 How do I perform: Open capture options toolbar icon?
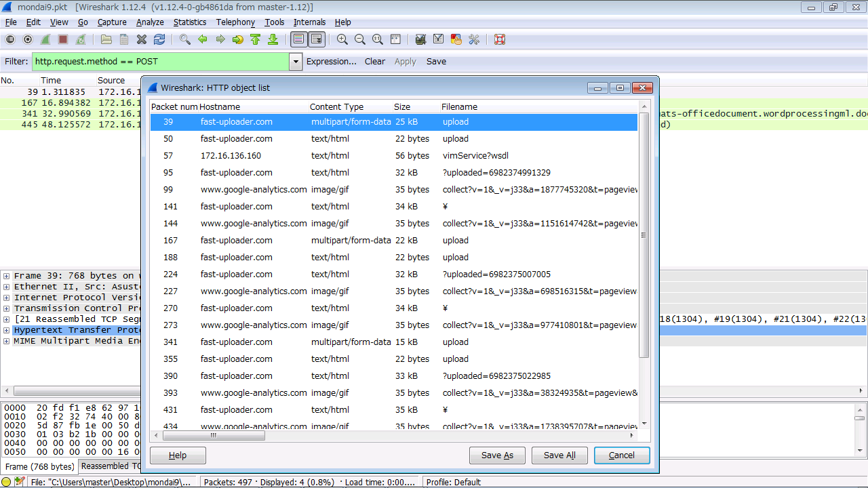(28, 39)
